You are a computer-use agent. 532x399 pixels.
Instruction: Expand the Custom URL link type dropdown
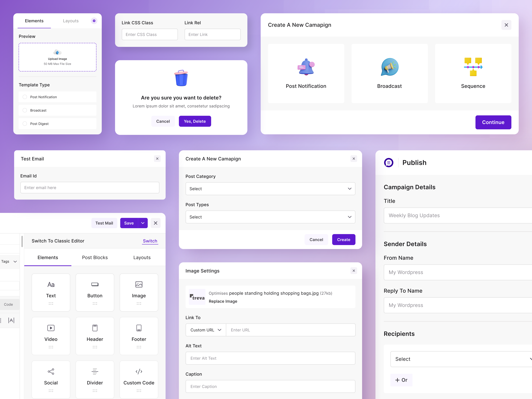[205, 330]
